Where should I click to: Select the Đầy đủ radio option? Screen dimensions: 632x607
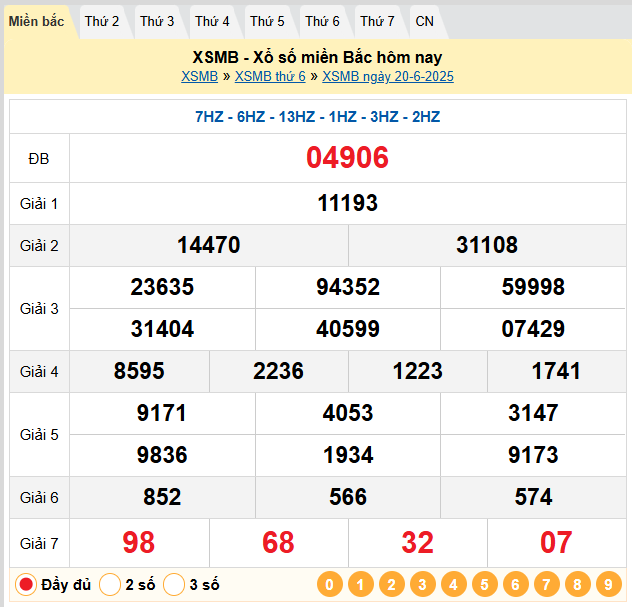coord(26,584)
